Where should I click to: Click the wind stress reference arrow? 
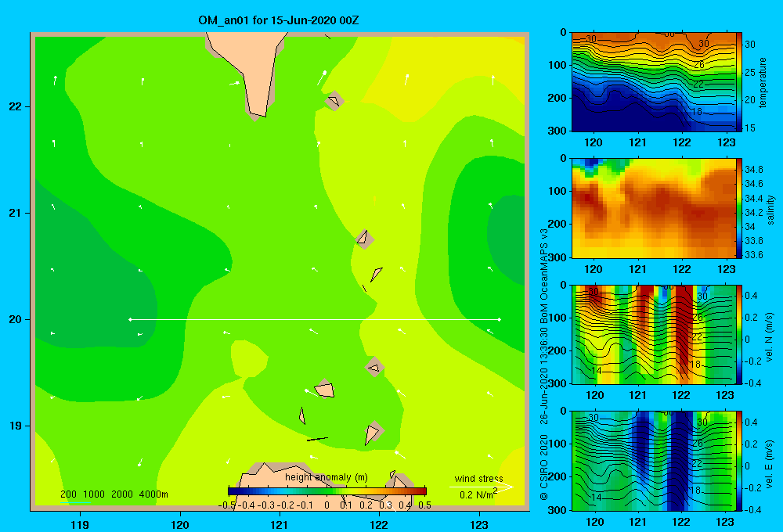click(x=482, y=487)
